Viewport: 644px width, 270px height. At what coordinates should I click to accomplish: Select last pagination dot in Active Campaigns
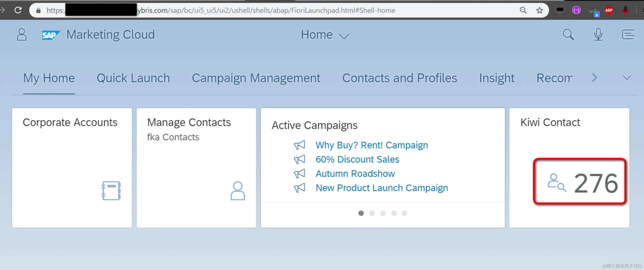[x=404, y=213]
